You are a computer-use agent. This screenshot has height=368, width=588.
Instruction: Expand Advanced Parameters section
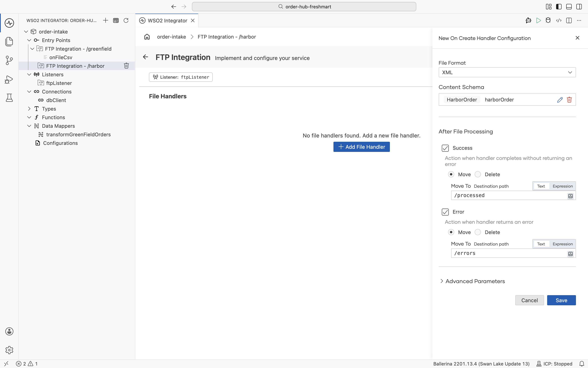(472, 281)
